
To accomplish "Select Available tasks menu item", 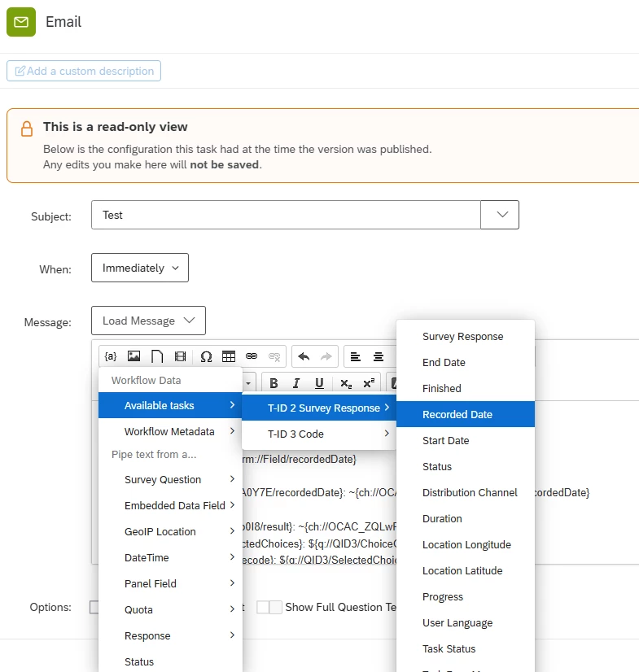I will [170, 405].
